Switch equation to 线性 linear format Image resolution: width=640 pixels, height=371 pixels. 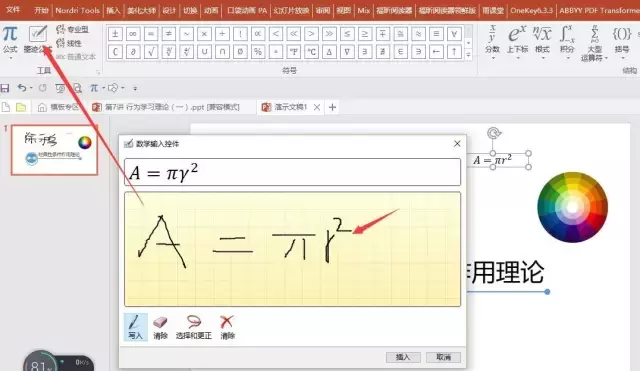[69, 43]
